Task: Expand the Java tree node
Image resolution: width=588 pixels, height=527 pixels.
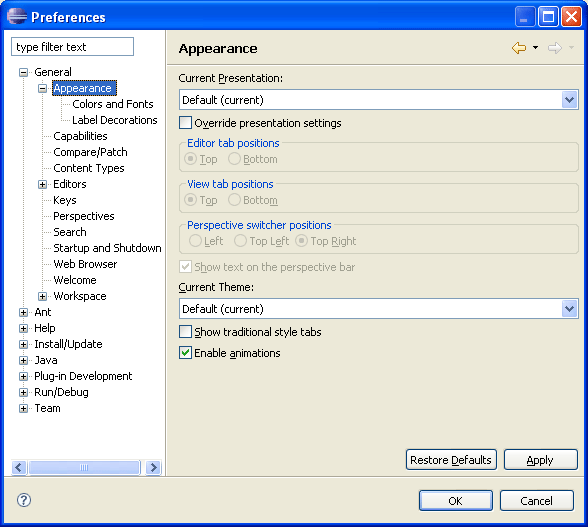Action: 23,360
